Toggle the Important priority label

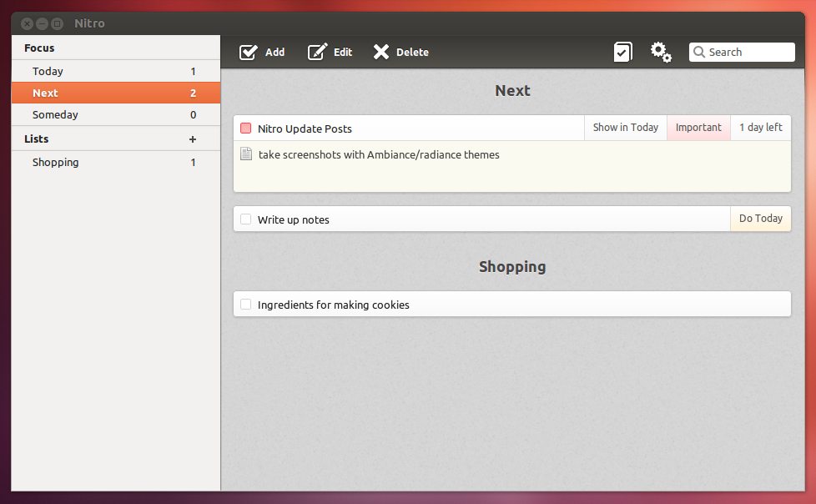[x=698, y=128]
